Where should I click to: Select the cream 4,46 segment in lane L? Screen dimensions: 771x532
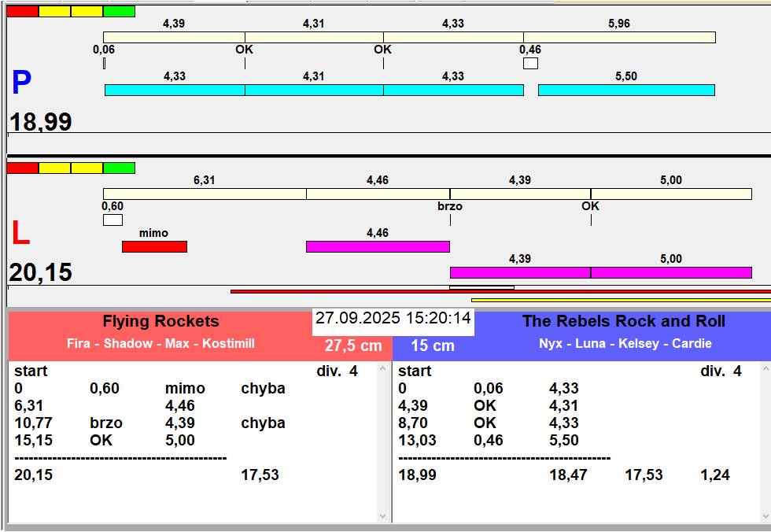click(x=378, y=194)
